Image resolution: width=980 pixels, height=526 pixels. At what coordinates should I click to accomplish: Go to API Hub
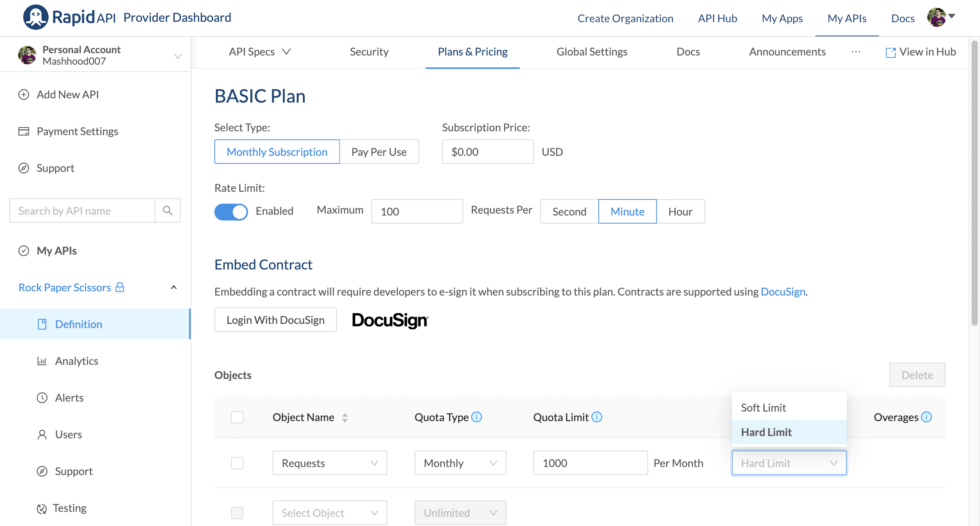pos(717,18)
